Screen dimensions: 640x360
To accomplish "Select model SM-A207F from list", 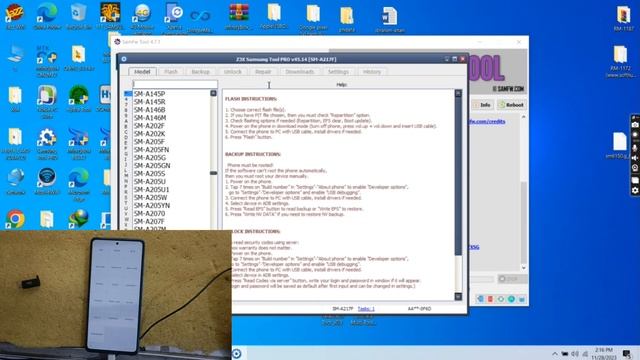I will click(x=149, y=221).
